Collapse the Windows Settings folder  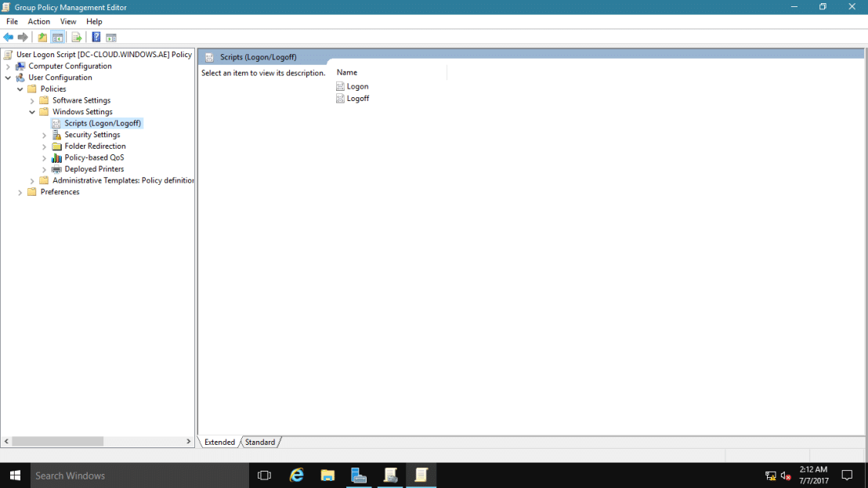tap(32, 112)
